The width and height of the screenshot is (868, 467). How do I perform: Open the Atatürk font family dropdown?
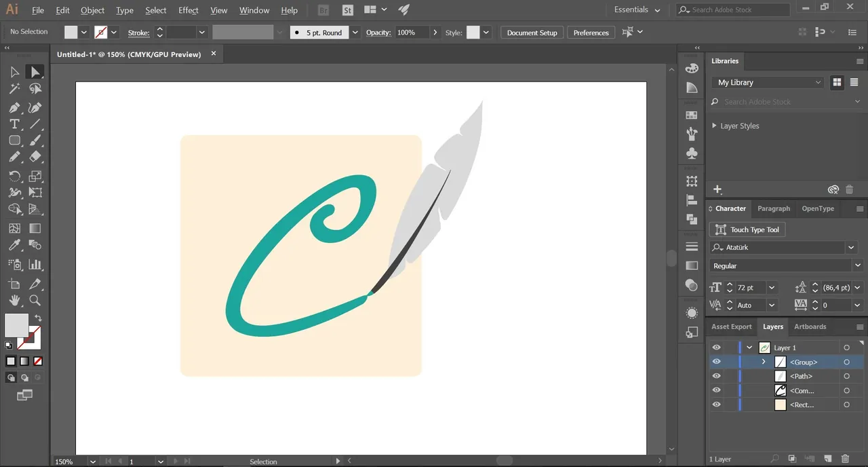point(851,248)
